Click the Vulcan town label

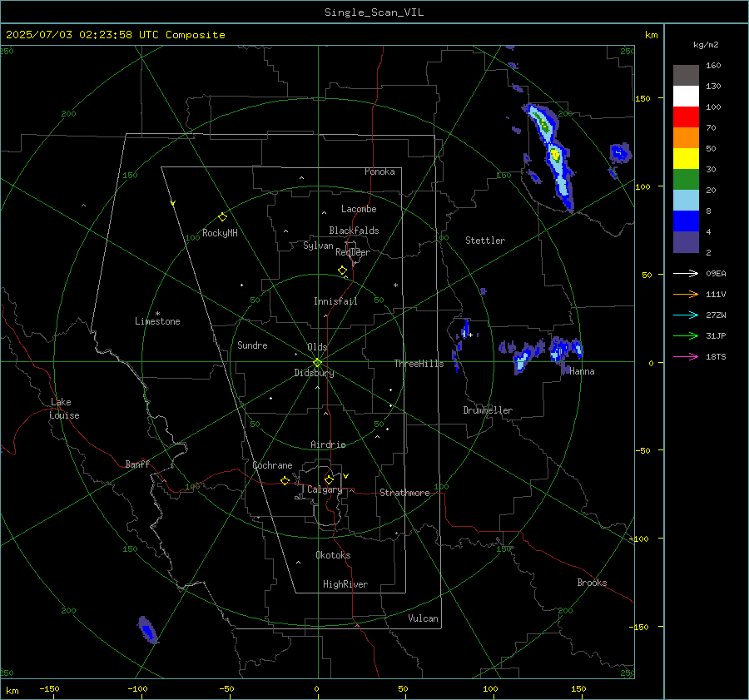tap(423, 618)
